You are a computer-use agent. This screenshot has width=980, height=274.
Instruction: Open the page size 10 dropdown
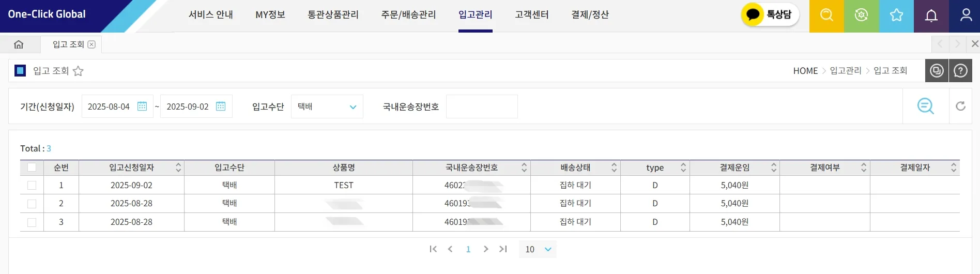(x=538, y=249)
